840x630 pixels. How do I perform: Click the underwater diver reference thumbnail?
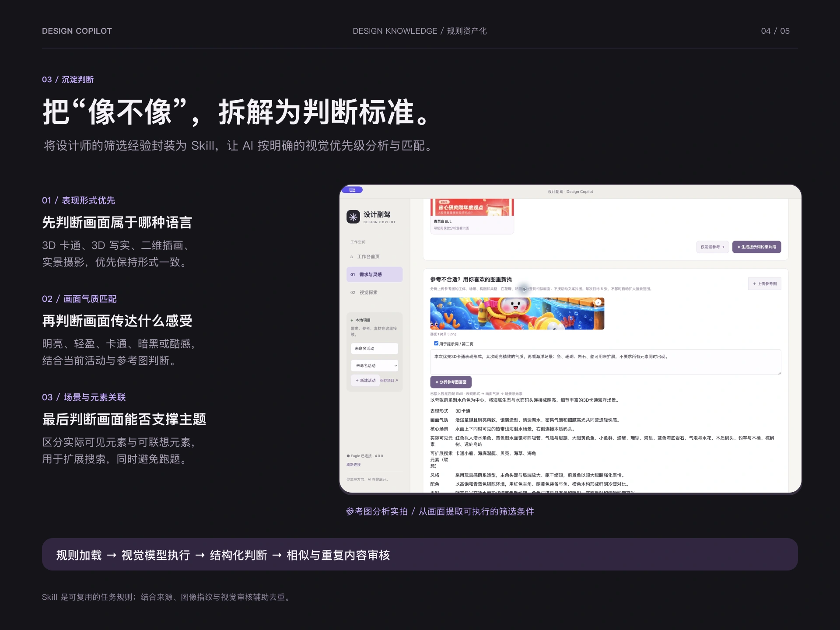[517, 314]
